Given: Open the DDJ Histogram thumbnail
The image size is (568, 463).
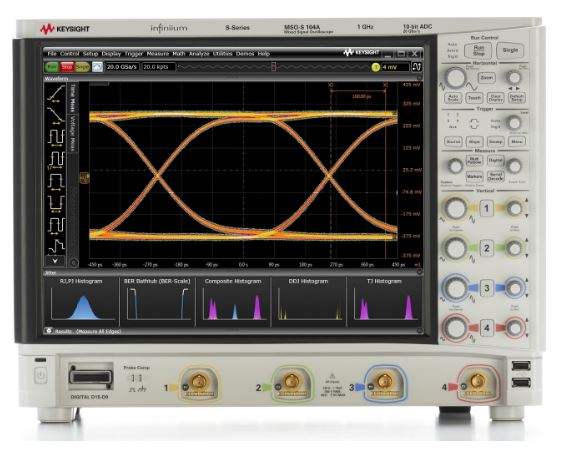Looking at the screenshot, I should click(309, 301).
